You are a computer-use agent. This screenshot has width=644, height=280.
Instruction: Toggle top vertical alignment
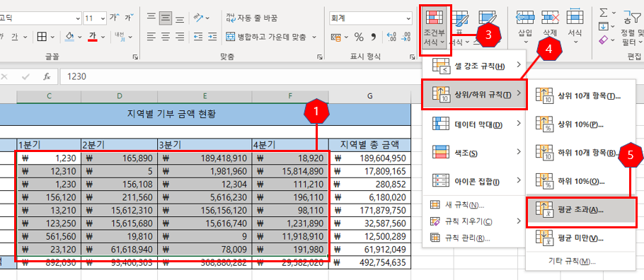(151, 18)
